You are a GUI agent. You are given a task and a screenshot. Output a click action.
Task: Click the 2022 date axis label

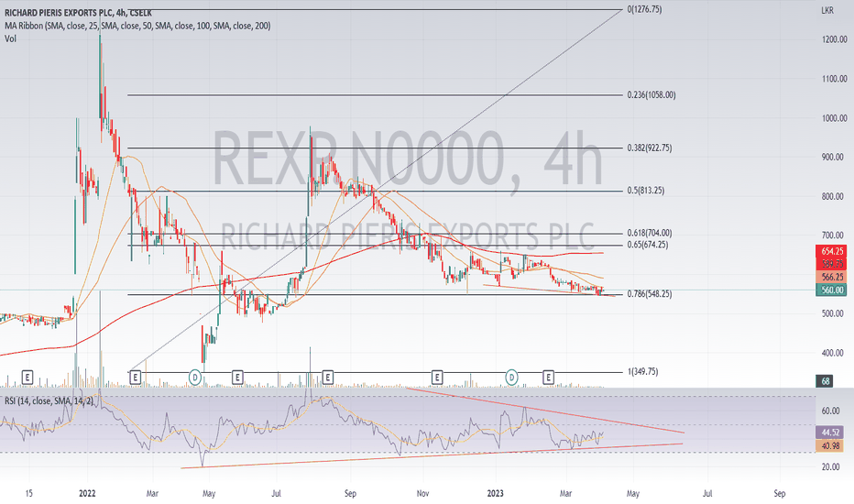pos(87,493)
